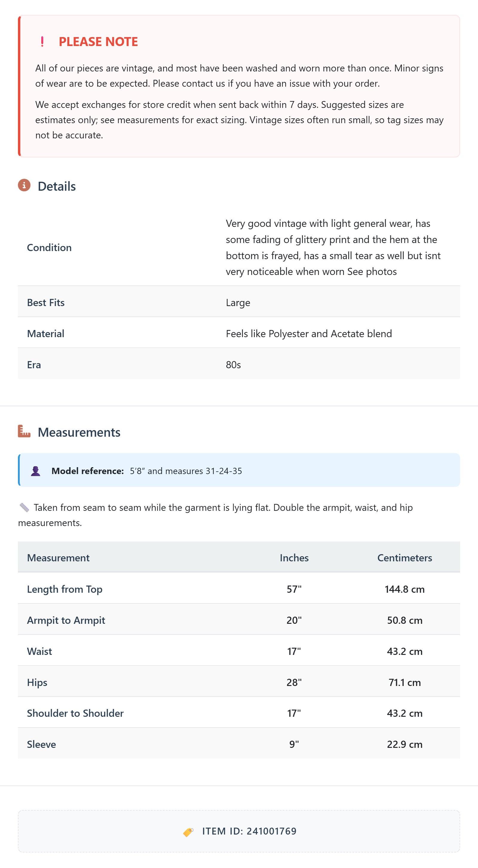Click the model silhouette icon
Image resolution: width=478 pixels, height=868 pixels.
[36, 471]
